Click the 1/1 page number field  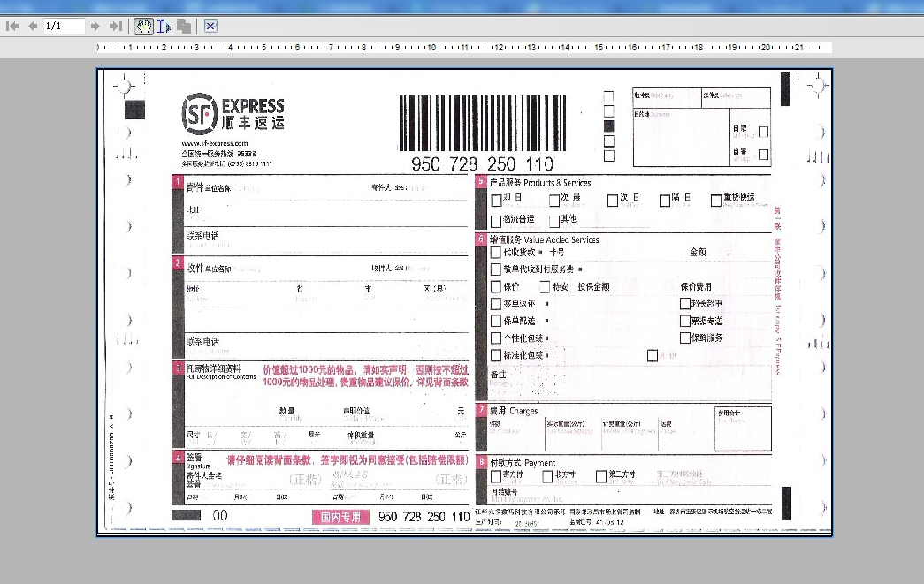[x=64, y=26]
